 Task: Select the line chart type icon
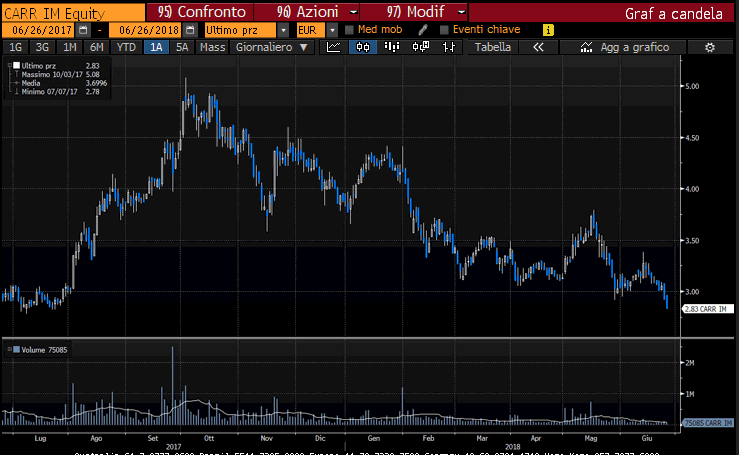click(334, 47)
